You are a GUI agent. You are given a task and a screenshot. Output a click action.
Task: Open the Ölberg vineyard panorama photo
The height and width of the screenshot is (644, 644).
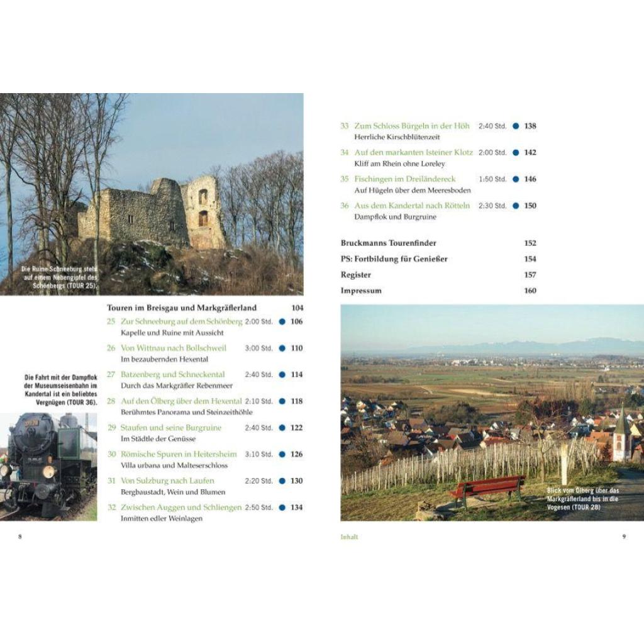coord(492,413)
